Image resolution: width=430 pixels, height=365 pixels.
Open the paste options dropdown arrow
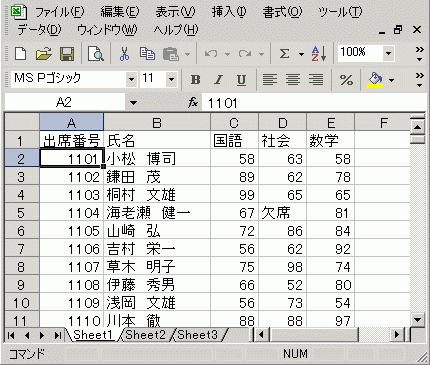pyautogui.click(x=187, y=54)
